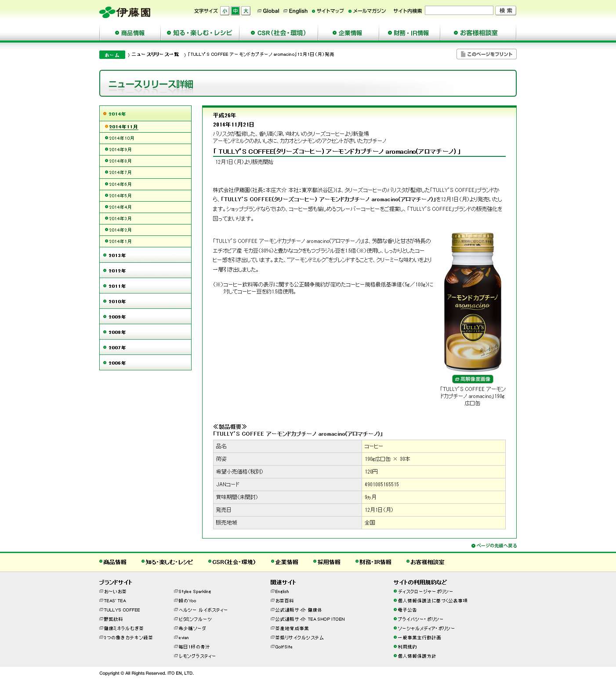Expand the 2008年 sidebar section
The height and width of the screenshot is (687, 616).
coord(145,332)
